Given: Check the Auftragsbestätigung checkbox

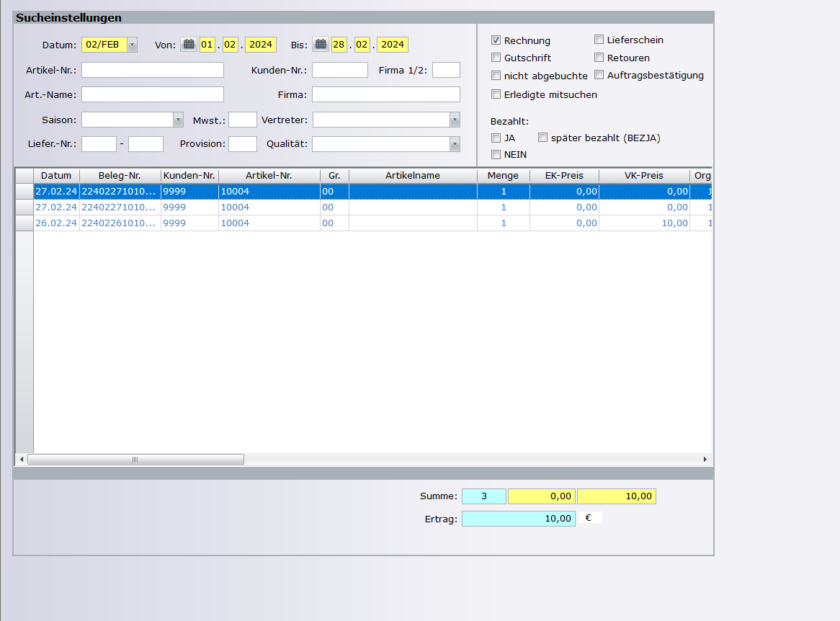Looking at the screenshot, I should [x=599, y=75].
